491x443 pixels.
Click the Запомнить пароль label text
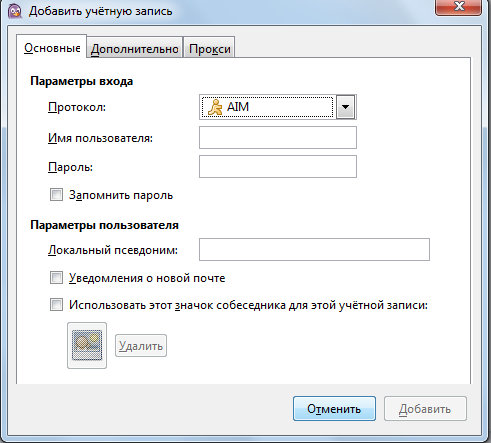coord(121,195)
